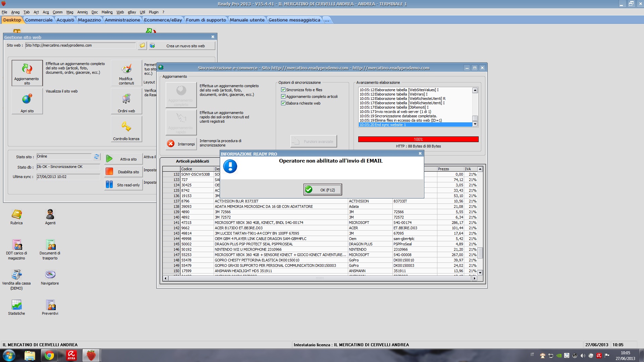This screenshot has height=362, width=644.
Task: Open the Rubrica desktop icon
Action: tap(16, 215)
